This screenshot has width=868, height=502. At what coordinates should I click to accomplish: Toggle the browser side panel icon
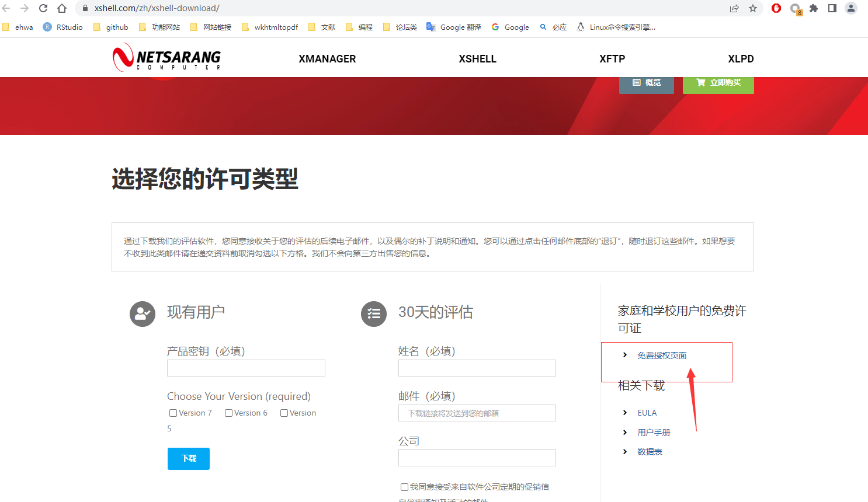(832, 8)
